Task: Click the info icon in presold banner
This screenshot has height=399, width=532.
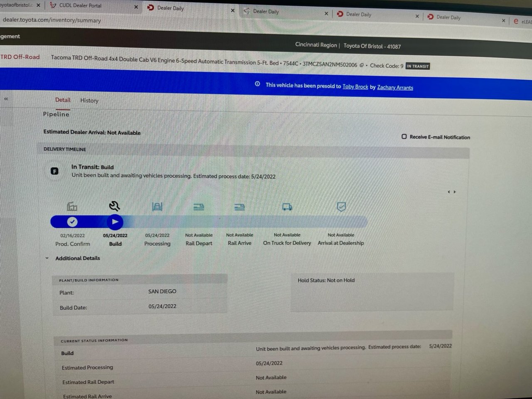Action: 257,84
